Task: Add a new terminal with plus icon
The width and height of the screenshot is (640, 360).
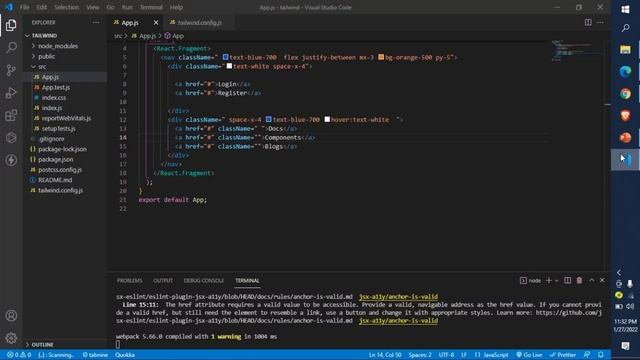Action: pos(549,280)
